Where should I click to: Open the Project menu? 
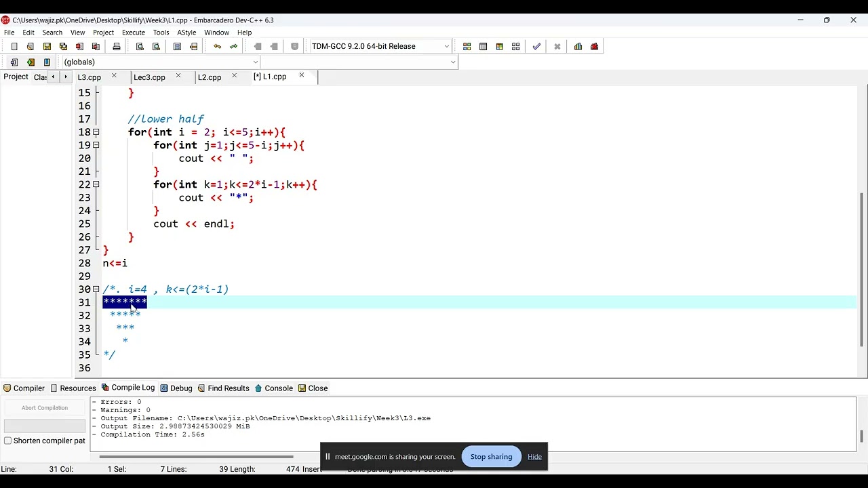click(x=103, y=33)
